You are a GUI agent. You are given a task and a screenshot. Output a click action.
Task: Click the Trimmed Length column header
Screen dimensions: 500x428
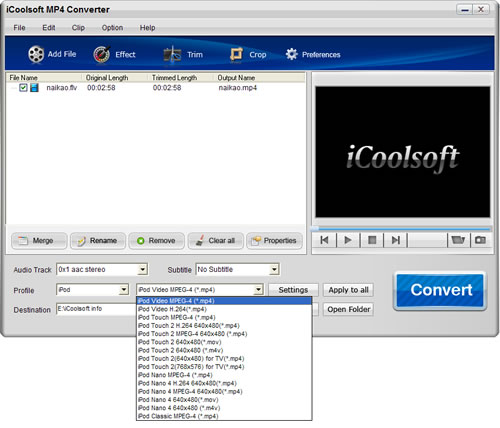[x=181, y=78]
